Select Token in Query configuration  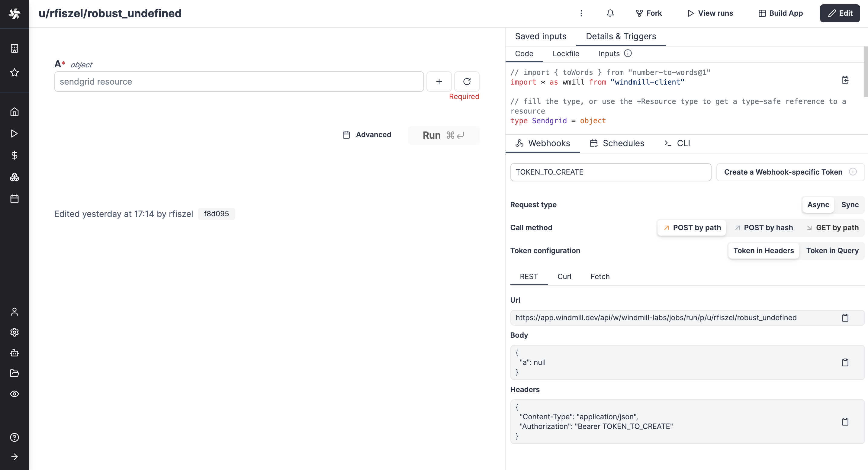point(832,250)
